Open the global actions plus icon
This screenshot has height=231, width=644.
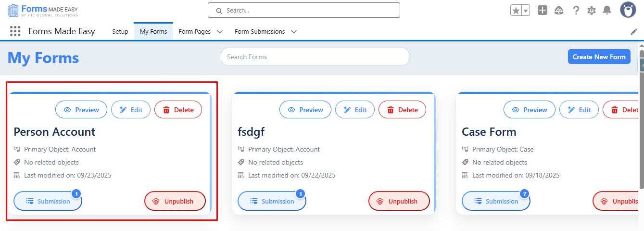pyautogui.click(x=543, y=10)
